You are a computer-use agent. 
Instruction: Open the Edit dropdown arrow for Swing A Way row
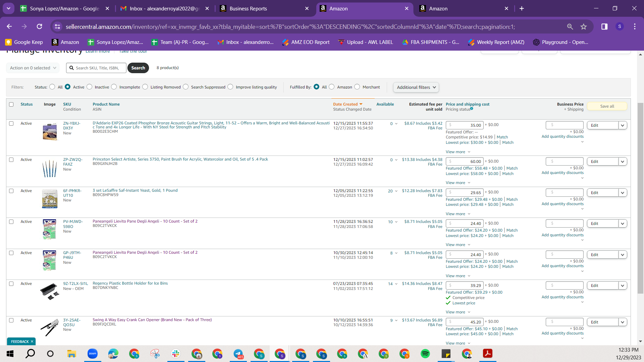(623, 322)
